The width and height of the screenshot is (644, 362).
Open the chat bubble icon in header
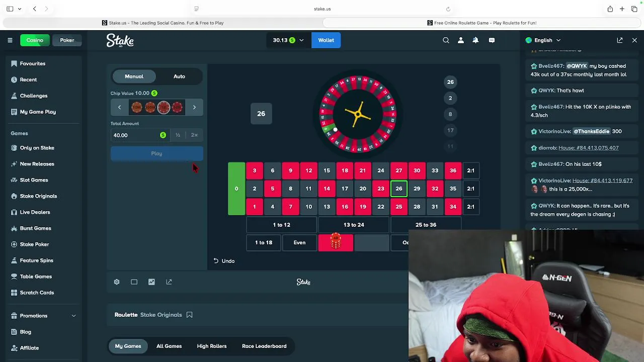pos(492,40)
